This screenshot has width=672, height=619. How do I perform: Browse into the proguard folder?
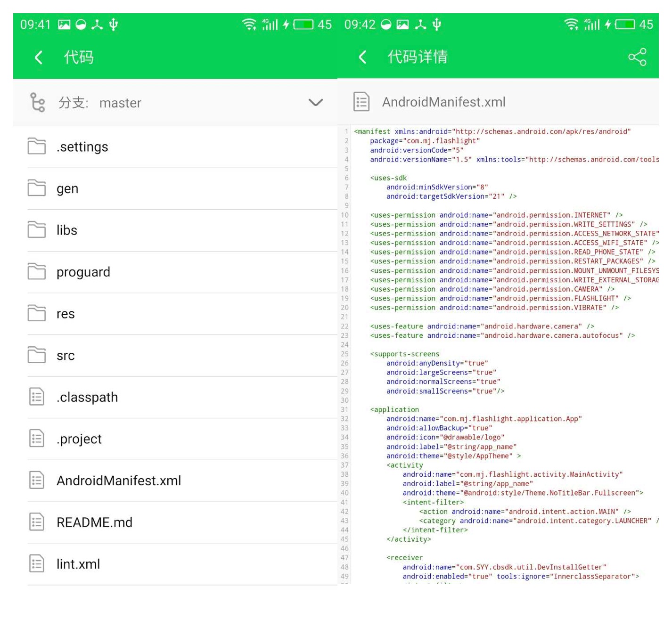pyautogui.click(x=83, y=272)
